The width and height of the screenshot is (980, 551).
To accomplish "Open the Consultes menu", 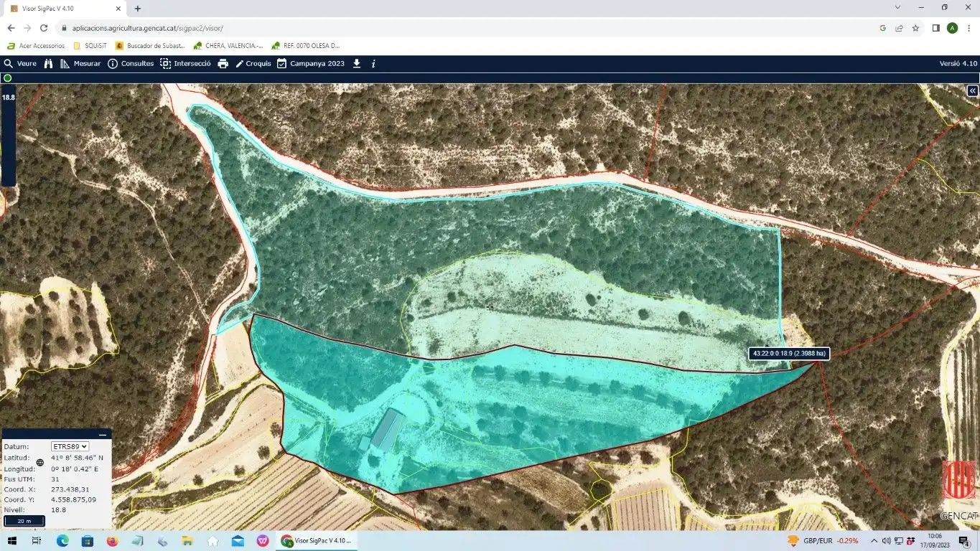I will [x=131, y=64].
